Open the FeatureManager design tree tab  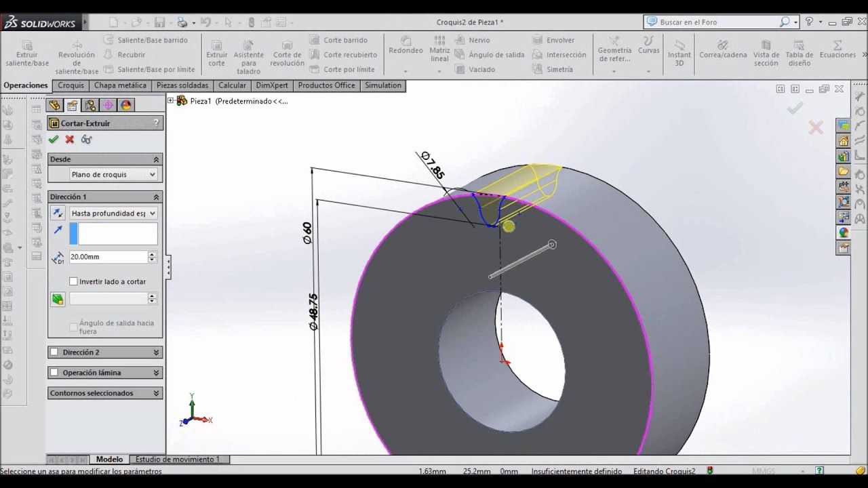[55, 105]
